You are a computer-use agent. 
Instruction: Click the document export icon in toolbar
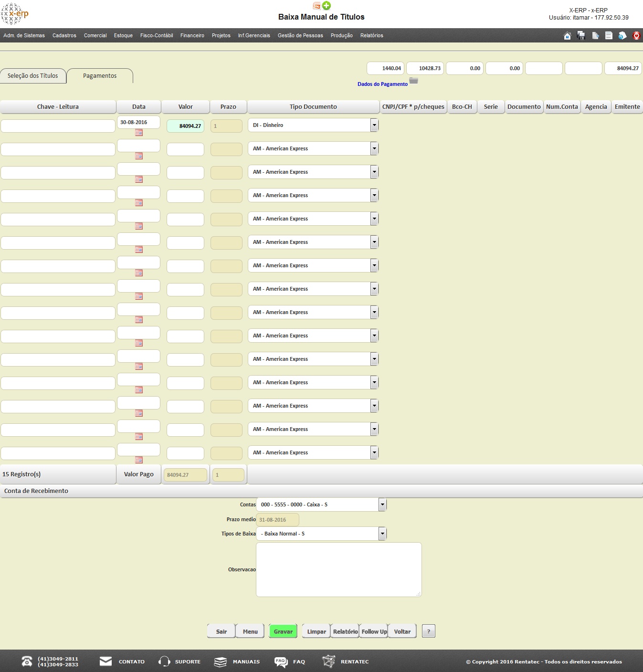(595, 35)
